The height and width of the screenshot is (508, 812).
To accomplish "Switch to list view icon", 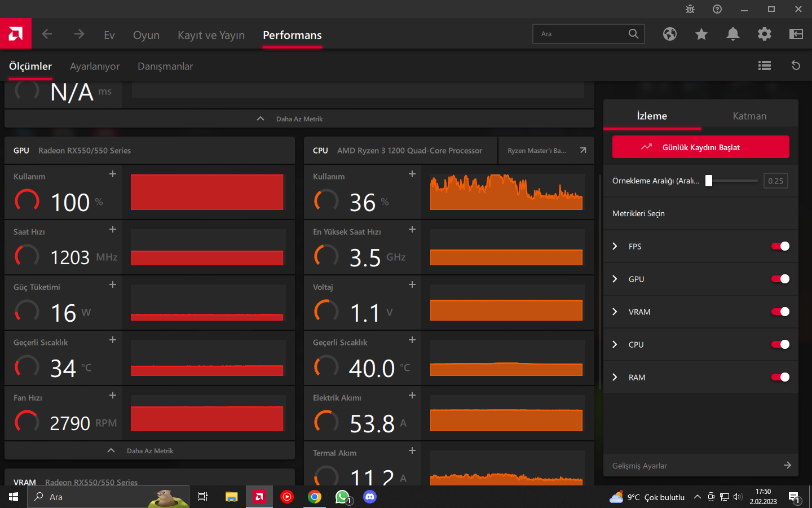I will tap(764, 65).
